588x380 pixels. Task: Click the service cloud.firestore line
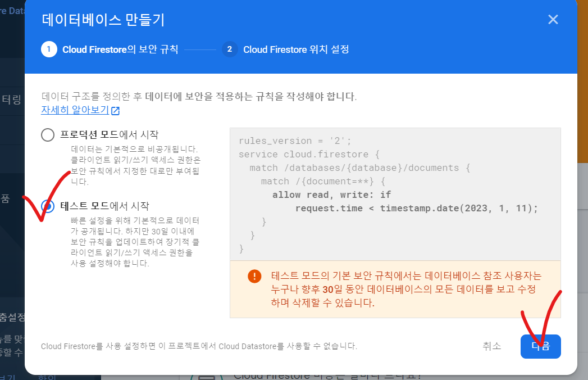(x=309, y=155)
